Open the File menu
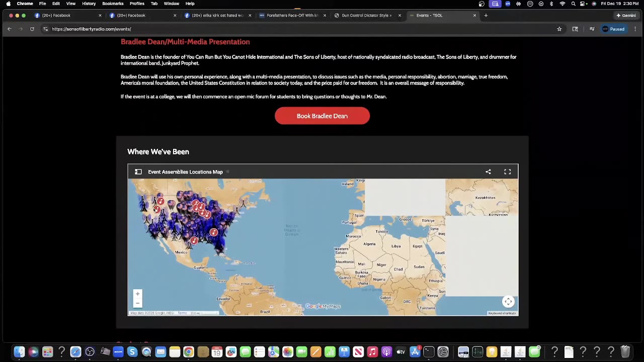This screenshot has height=362, width=644. tap(42, 4)
